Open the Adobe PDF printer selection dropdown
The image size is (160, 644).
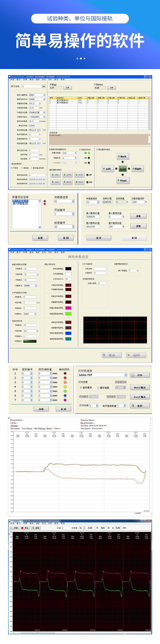point(126,375)
